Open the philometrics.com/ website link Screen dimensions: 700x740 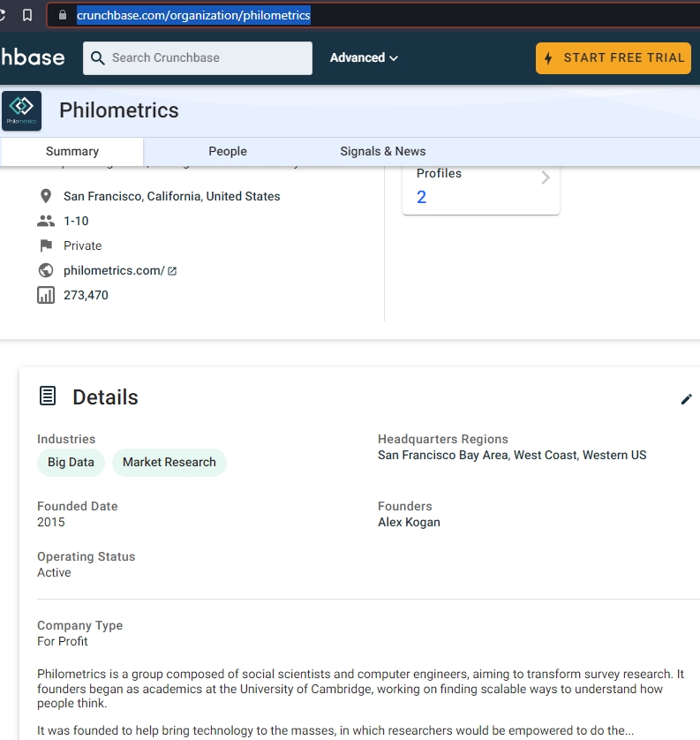114,270
